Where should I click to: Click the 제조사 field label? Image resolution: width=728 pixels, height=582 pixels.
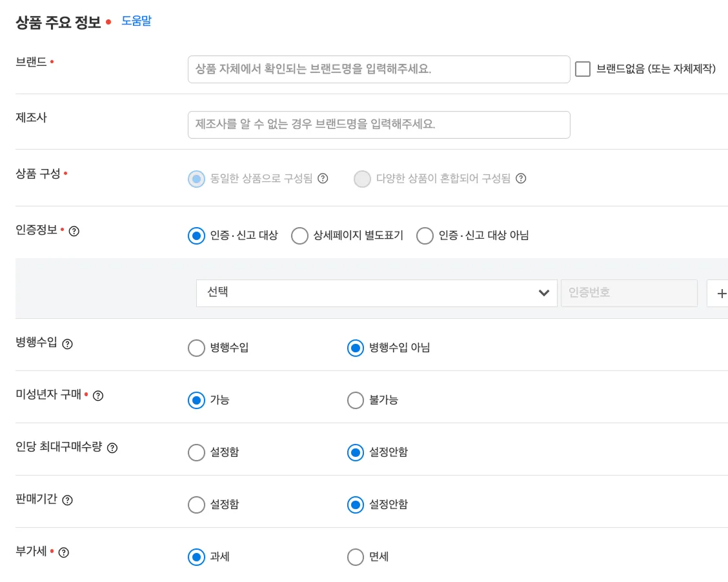pyautogui.click(x=31, y=118)
